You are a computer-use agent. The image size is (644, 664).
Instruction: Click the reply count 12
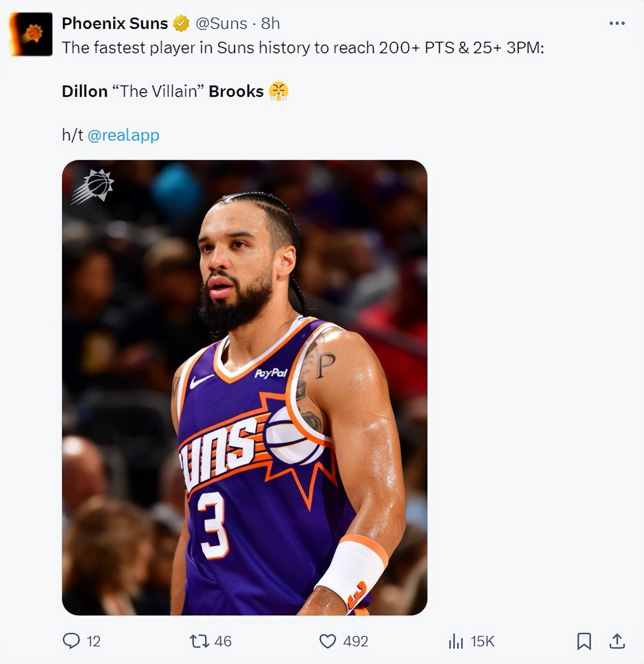tap(93, 641)
